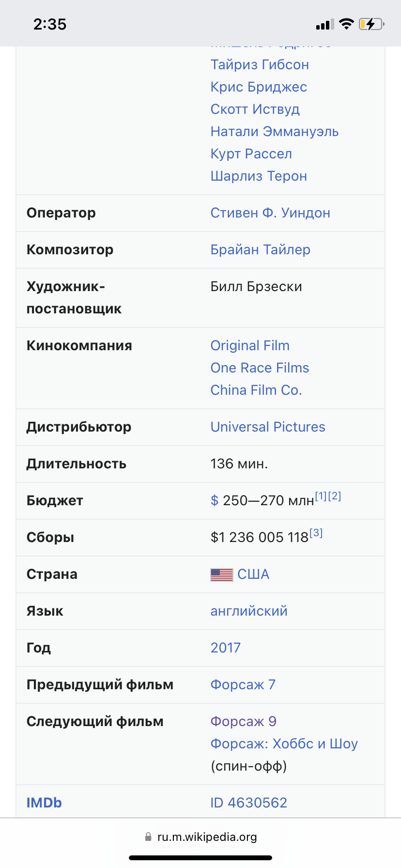Open the China Film Co. link
The image size is (401, 868).
(256, 390)
